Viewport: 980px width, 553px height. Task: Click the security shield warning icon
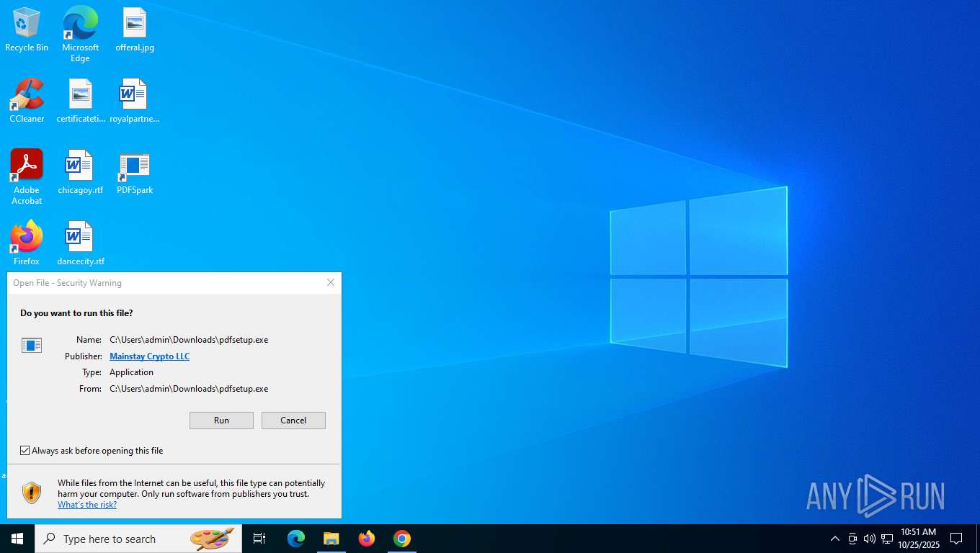click(32, 493)
